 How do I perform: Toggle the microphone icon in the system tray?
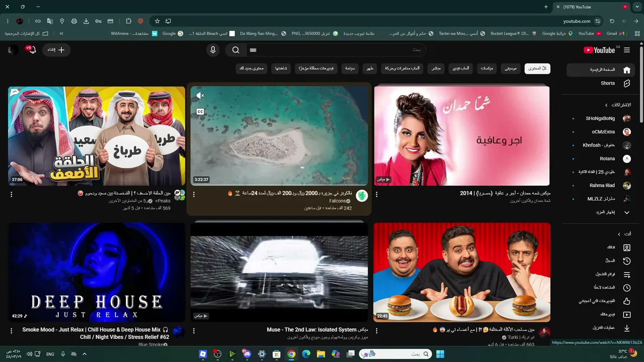(x=63, y=354)
